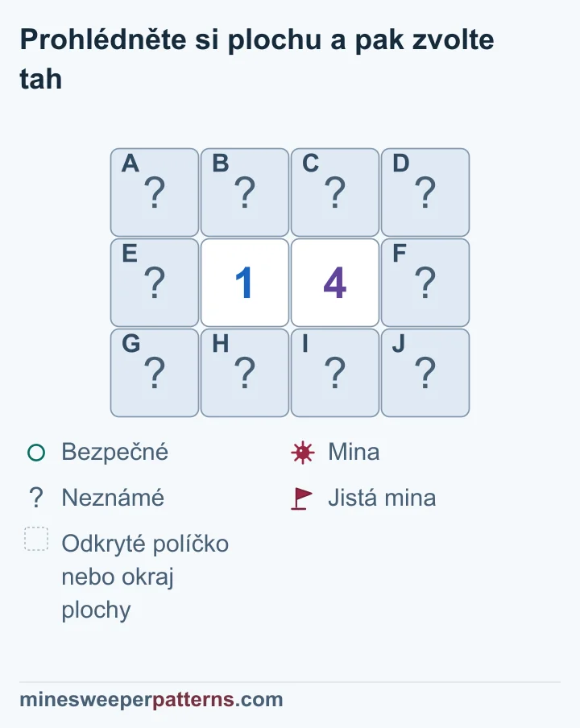This screenshot has width=580, height=728.
Task: Select cell F right of the 4
Action: coord(425,283)
